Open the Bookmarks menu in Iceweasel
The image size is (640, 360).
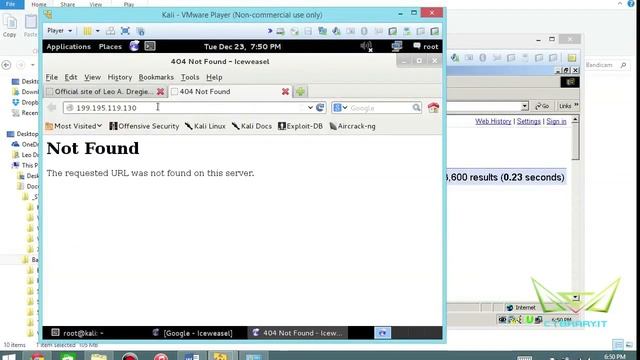click(156, 77)
